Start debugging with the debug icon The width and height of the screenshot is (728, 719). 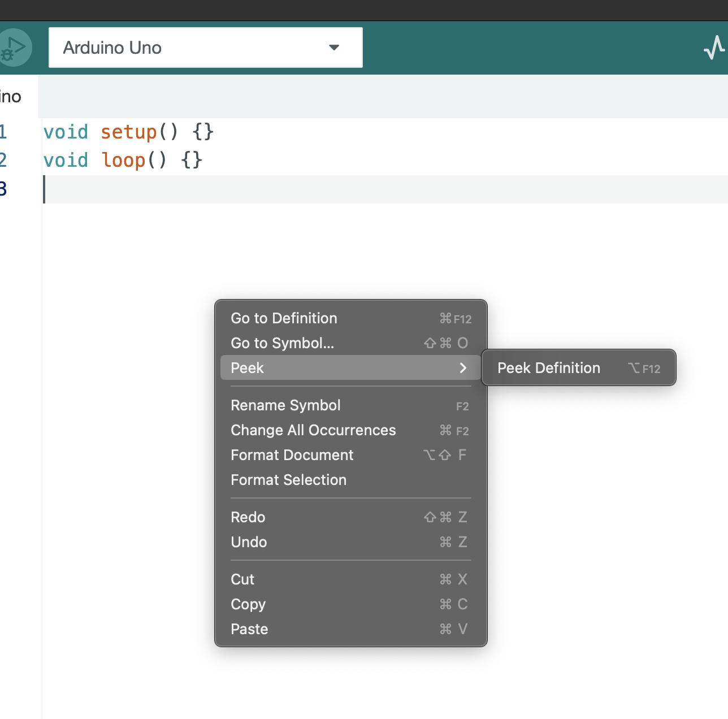pos(14,47)
